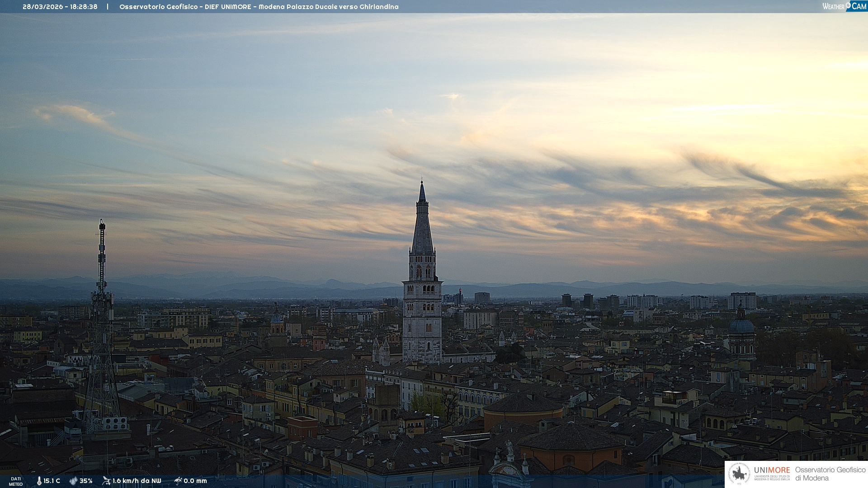Click the rain umbrella precipitation icon
Screen dimensions: 868x488
coord(178,481)
